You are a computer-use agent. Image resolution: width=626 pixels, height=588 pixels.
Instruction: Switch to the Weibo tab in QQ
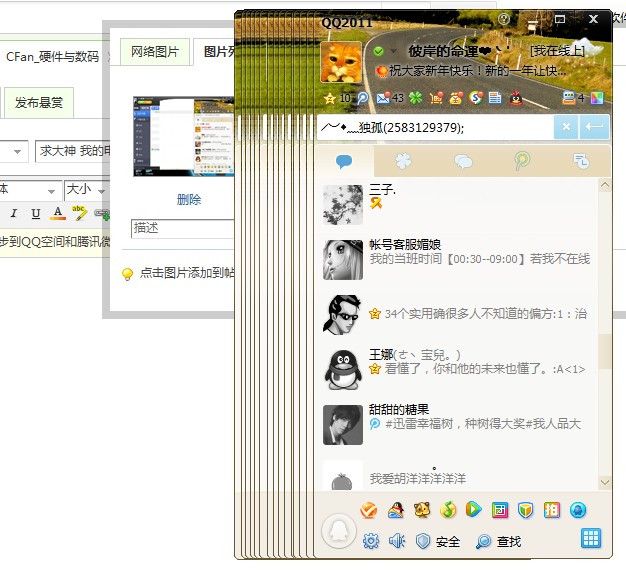[x=522, y=161]
